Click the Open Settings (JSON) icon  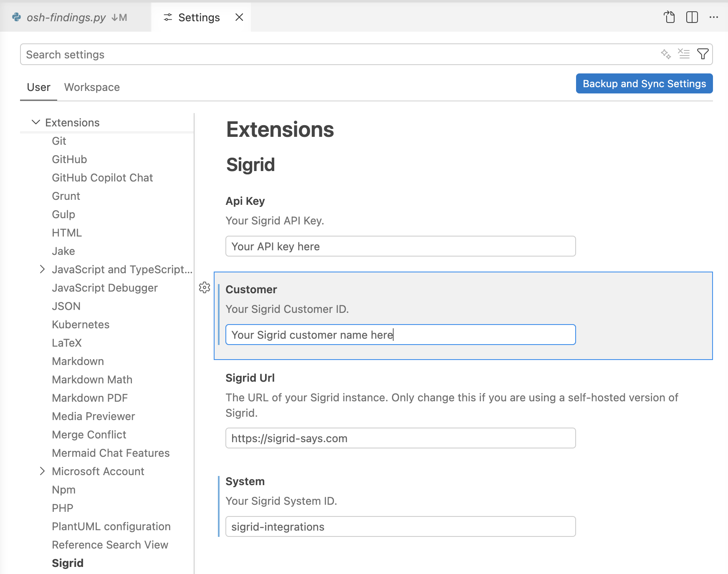point(669,17)
